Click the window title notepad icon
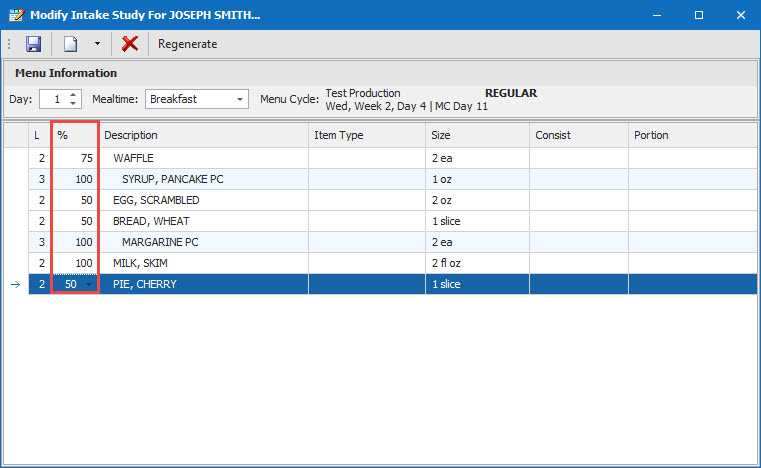Viewport: 761px width, 468px height. pyautogui.click(x=17, y=15)
